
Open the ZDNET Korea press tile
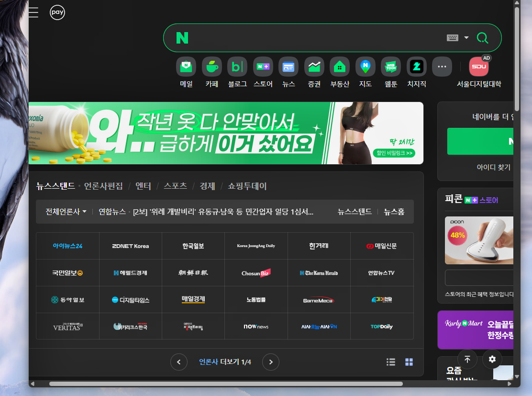131,246
